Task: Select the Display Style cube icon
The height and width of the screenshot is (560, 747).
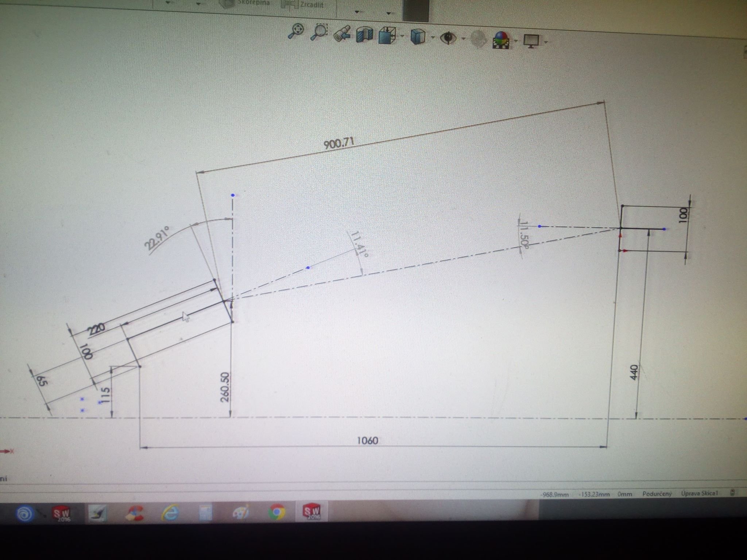Action: click(418, 37)
